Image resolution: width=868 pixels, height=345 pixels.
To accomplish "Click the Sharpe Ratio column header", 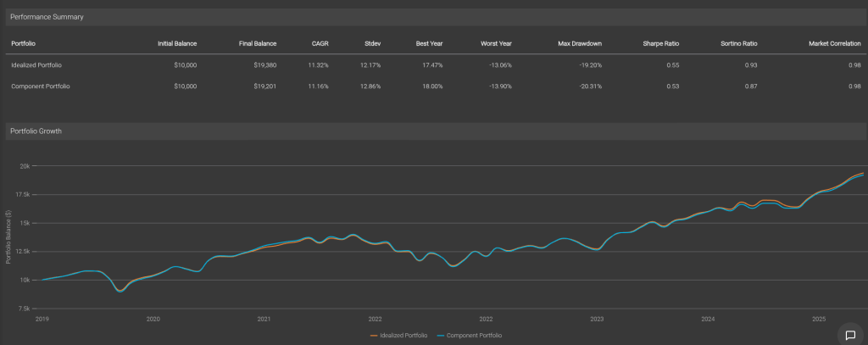I will click(x=662, y=43).
